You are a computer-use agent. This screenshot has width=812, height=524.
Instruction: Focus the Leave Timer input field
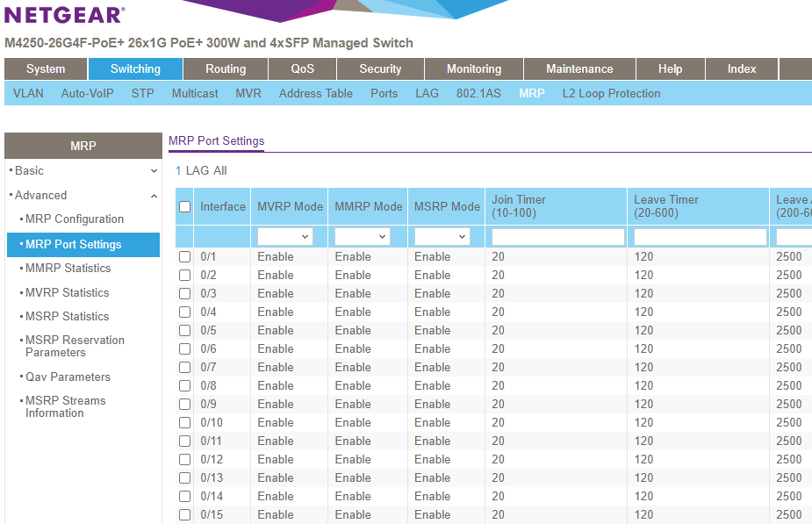[x=700, y=237]
